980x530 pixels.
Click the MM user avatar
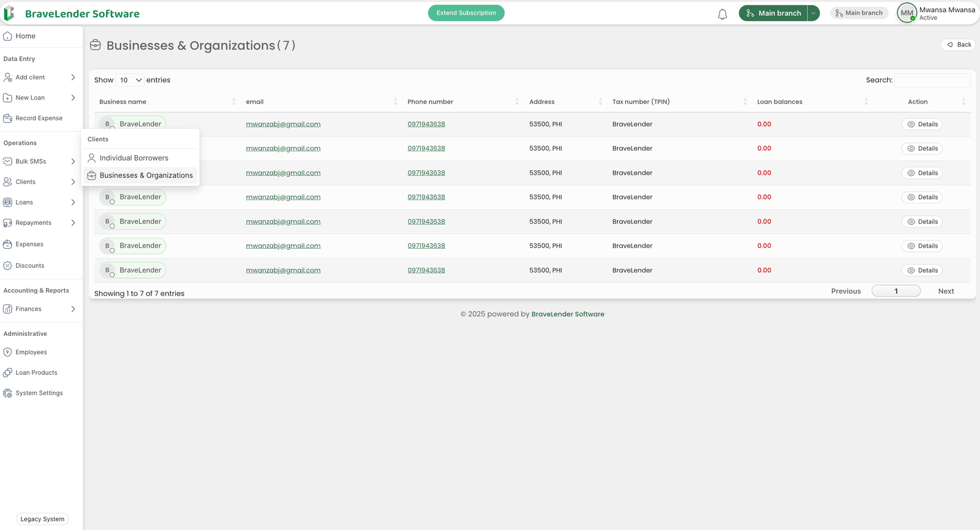907,13
